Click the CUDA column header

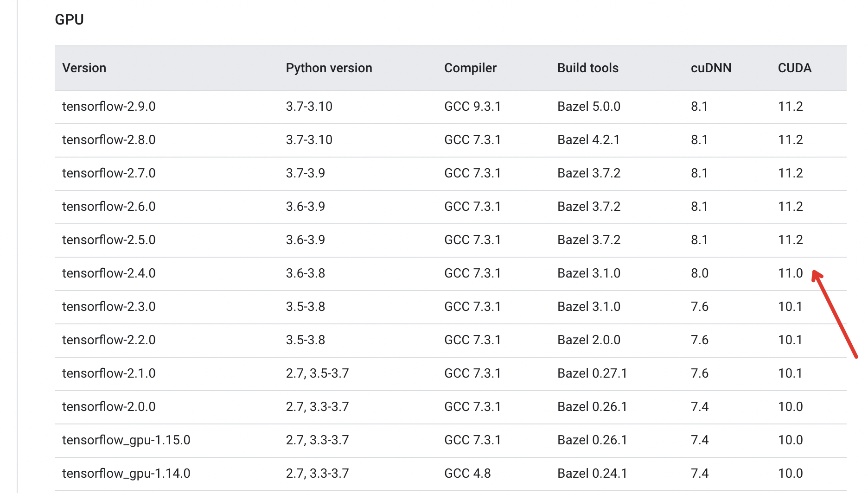coord(795,68)
